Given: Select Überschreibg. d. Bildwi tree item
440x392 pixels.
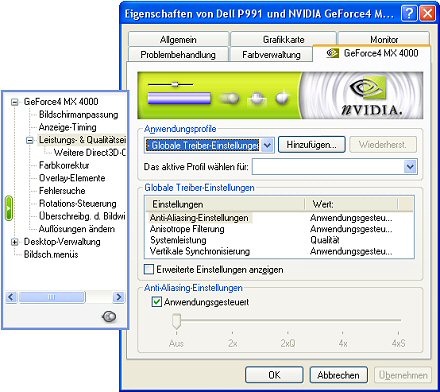Looking at the screenshot, I should click(x=82, y=216).
